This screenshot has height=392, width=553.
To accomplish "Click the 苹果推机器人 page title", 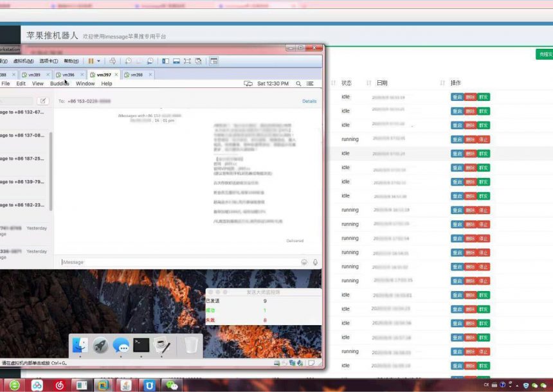I will [x=52, y=35].
